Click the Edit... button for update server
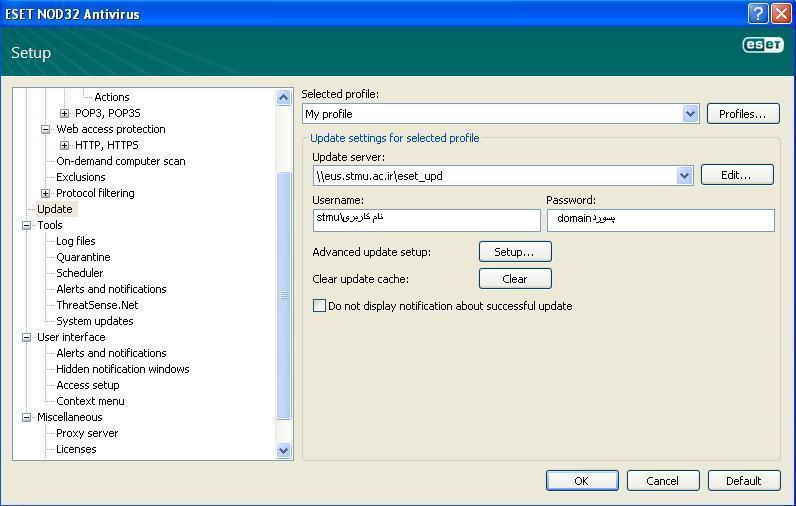The image size is (796, 506). 737,175
